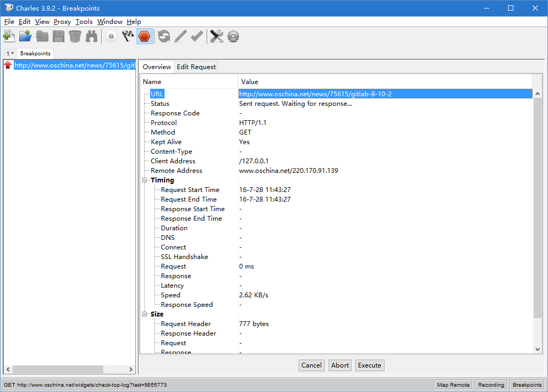The width and height of the screenshot is (548, 392).
Task: Click the Value column header
Action: point(385,82)
